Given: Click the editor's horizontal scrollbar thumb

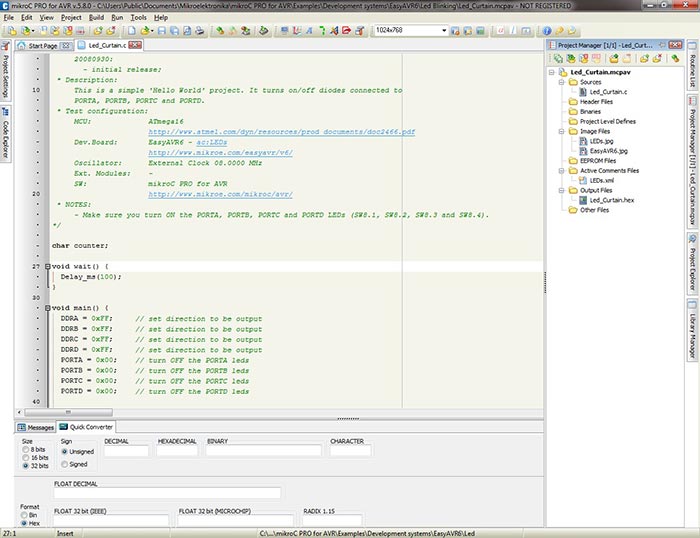Looking at the screenshot, I should (68, 412).
